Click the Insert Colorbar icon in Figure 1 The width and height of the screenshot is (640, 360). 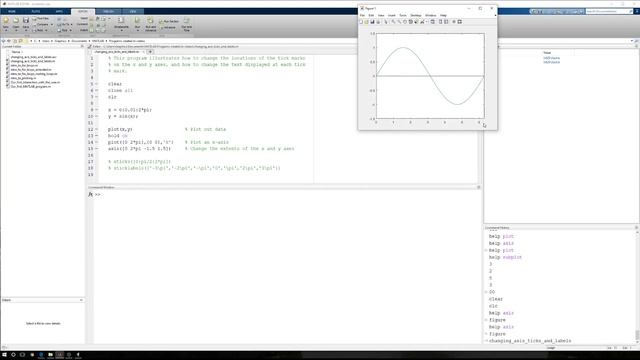click(x=440, y=22)
